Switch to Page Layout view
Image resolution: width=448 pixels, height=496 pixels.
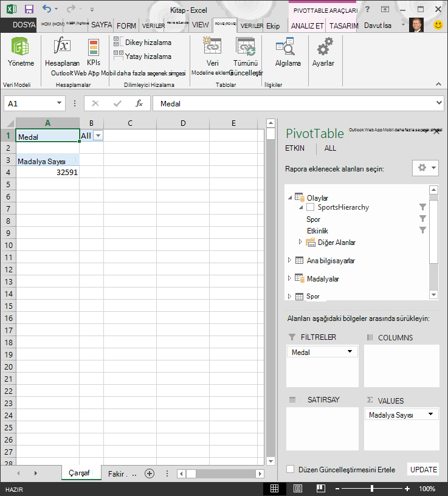[298, 489]
